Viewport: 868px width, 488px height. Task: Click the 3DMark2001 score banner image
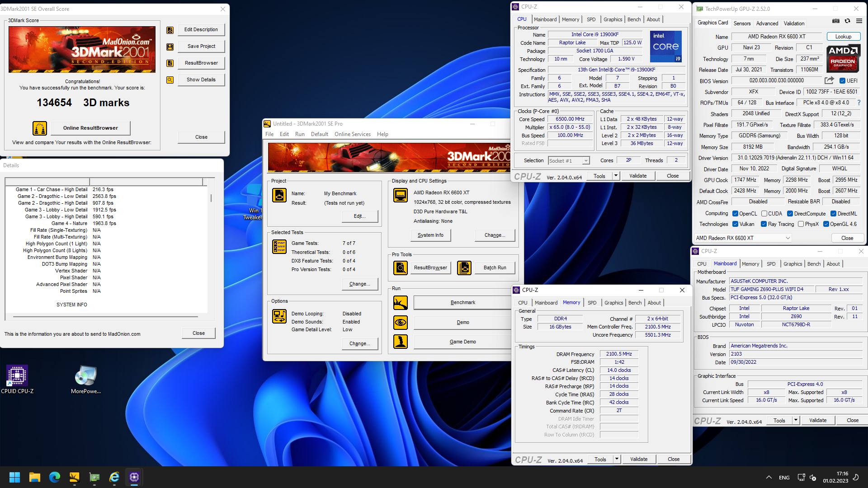pyautogui.click(x=82, y=49)
